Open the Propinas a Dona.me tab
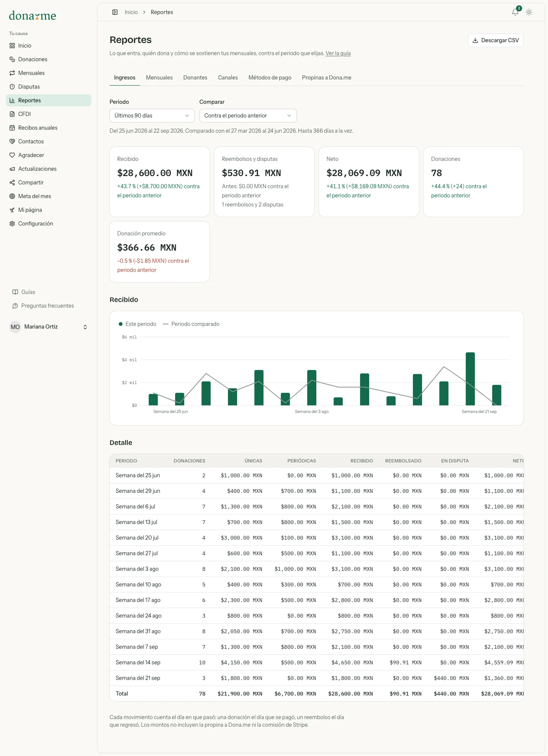 pos(327,78)
